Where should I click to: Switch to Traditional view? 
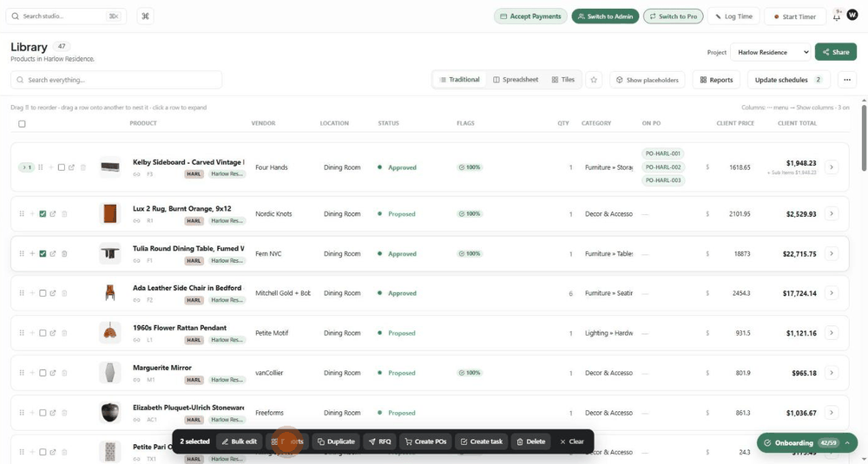(x=459, y=80)
